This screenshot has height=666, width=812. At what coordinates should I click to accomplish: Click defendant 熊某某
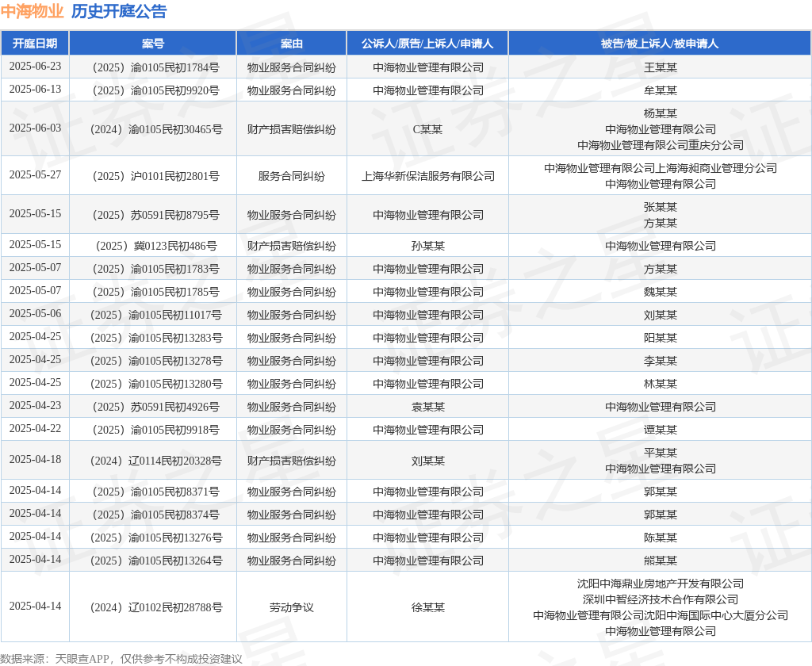pos(661,561)
